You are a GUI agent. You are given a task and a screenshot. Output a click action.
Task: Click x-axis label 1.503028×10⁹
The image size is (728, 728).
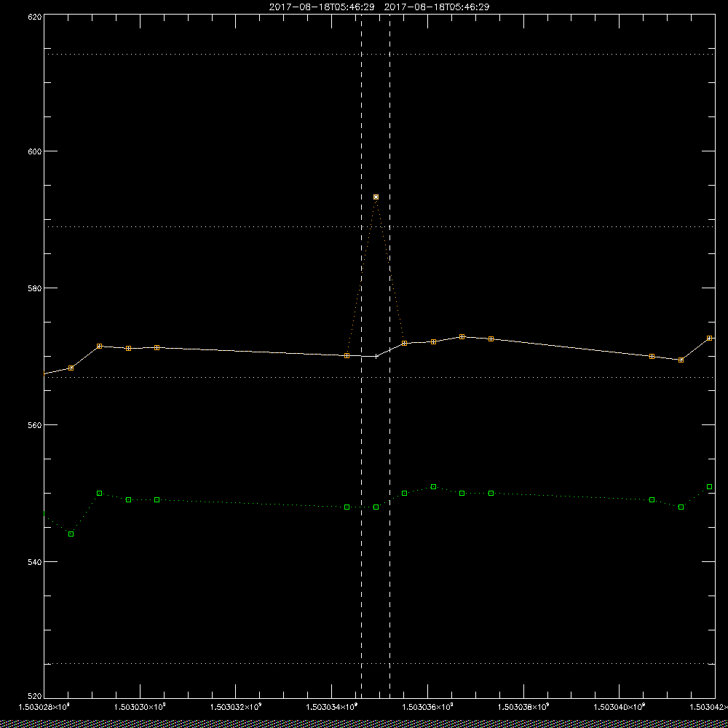44,707
